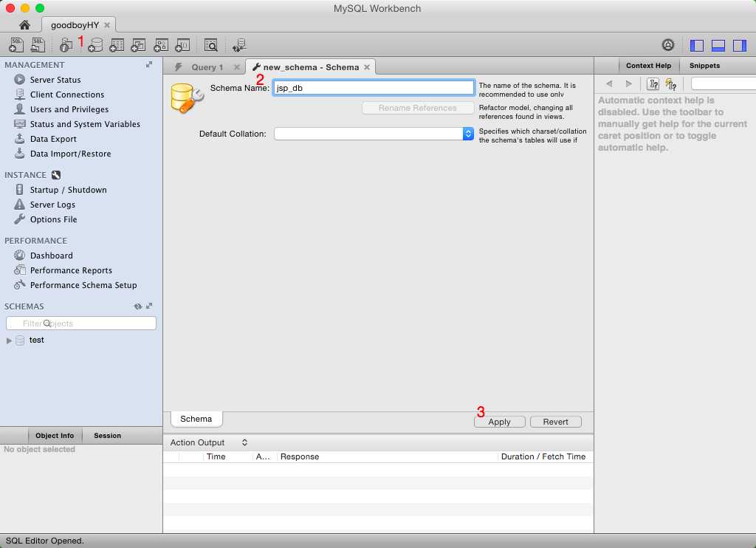Click the create new stored procedure icon

click(x=160, y=45)
